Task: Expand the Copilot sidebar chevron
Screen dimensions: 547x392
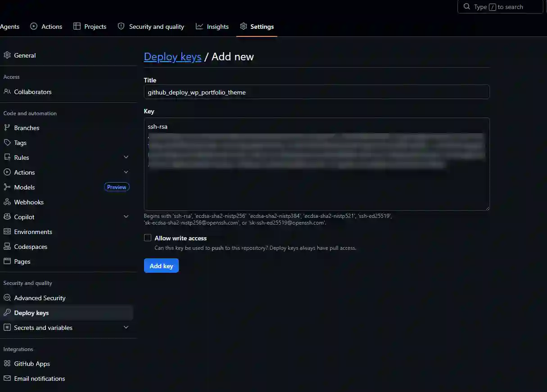Action: coord(126,216)
